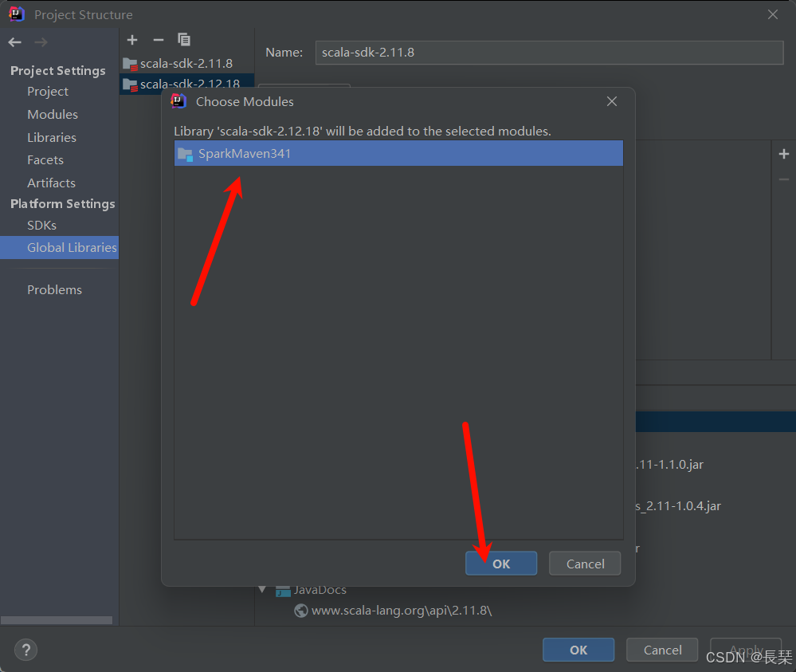Click the forward navigation arrow

(41, 42)
